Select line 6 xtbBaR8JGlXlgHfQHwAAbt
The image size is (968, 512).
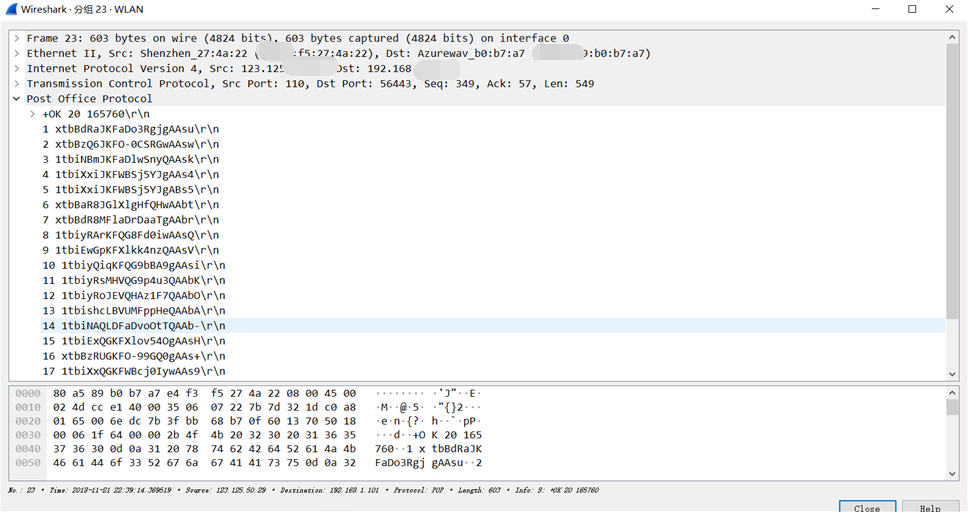coord(130,205)
